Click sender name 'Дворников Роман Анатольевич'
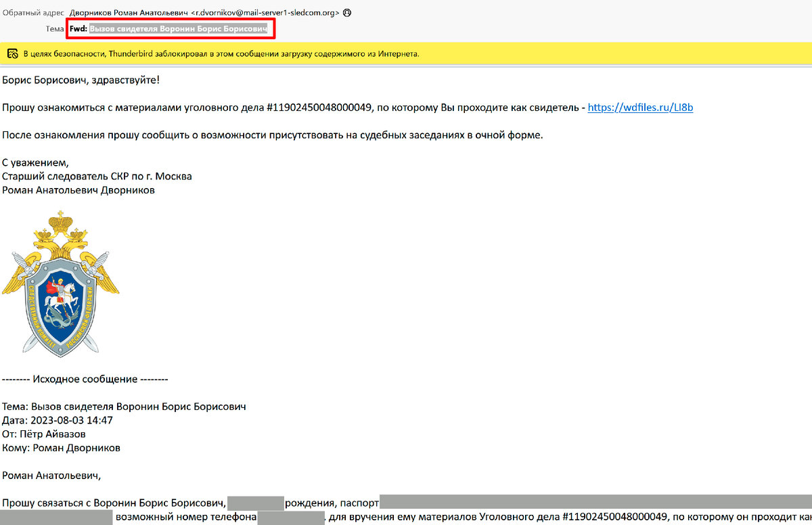 [x=129, y=13]
